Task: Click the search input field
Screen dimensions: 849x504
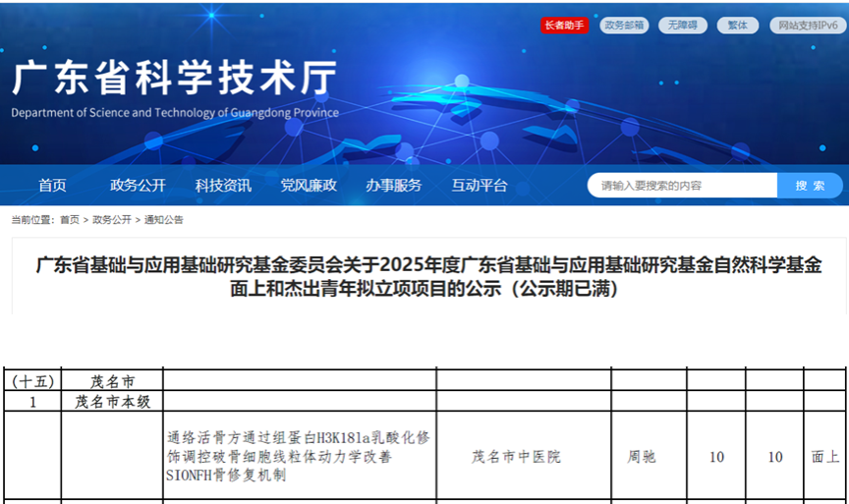Action: (682, 186)
